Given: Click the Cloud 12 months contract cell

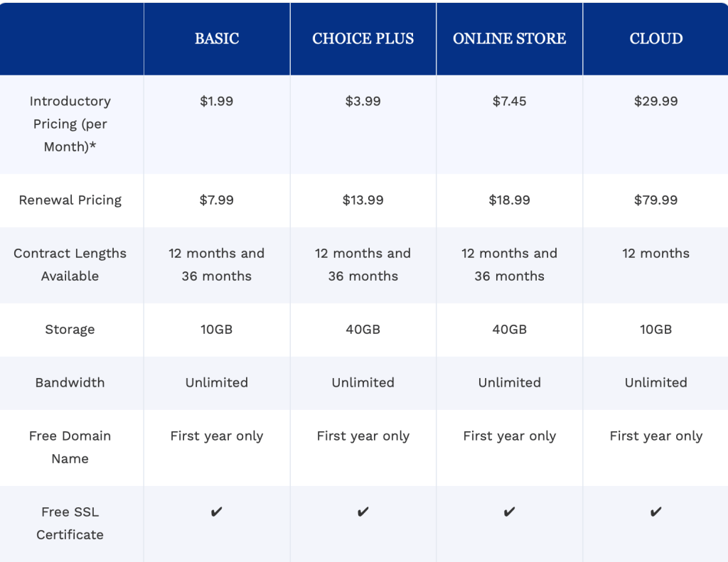Looking at the screenshot, I should coord(656,253).
